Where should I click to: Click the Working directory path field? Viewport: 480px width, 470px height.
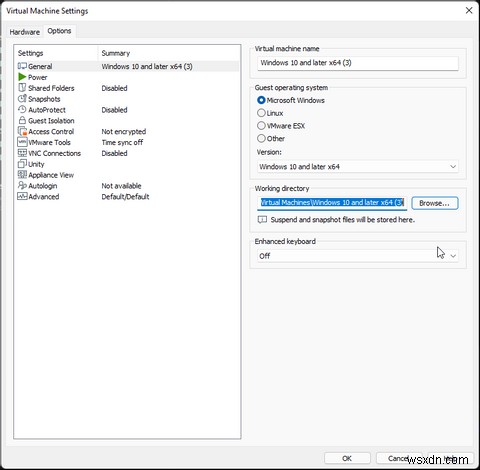(332, 203)
